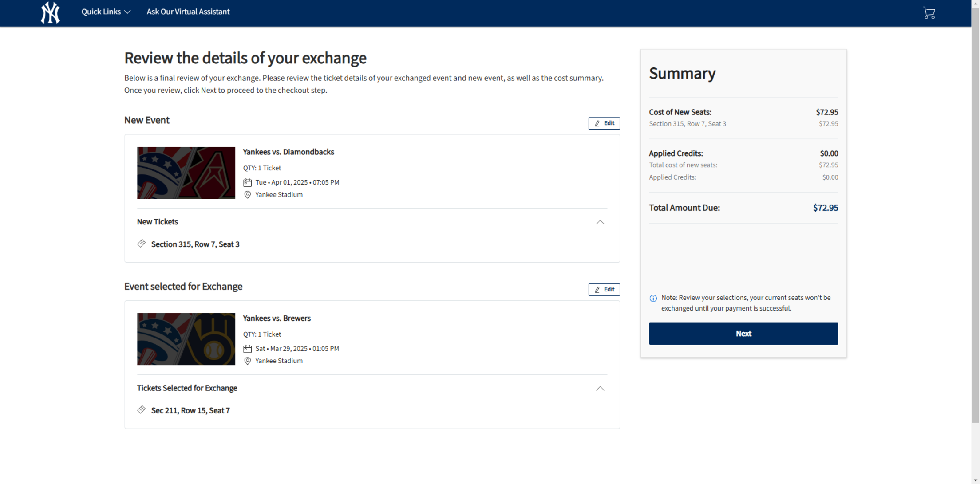The image size is (980, 484).
Task: Click the ticket icon beside Sec 211 seat
Action: point(142,409)
